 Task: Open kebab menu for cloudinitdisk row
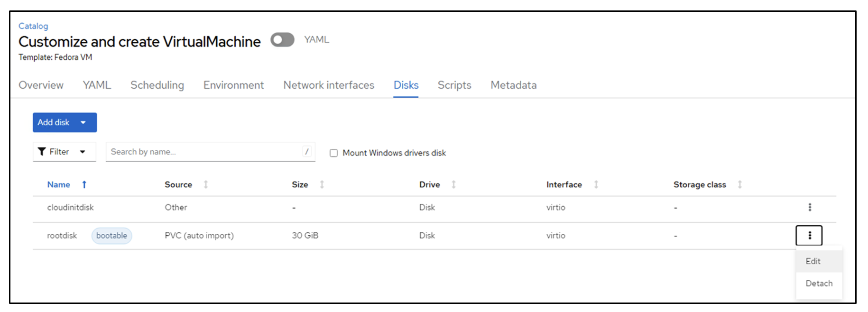pos(810,207)
